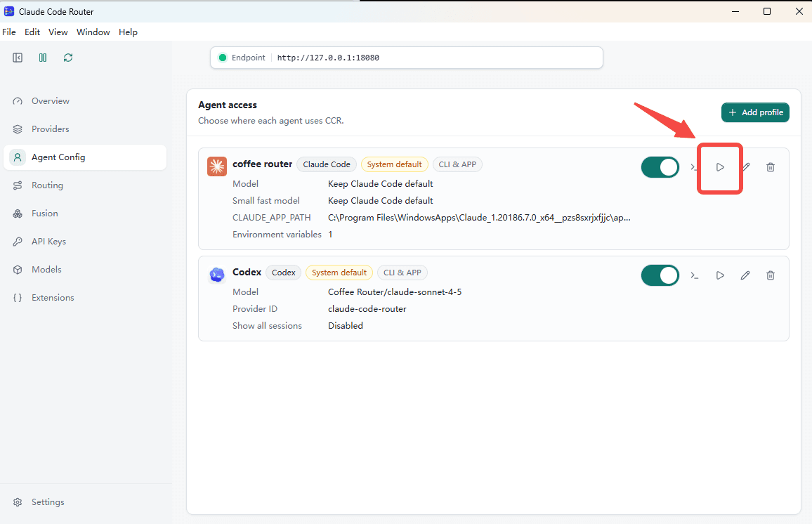Click the CLI & APP tag on coffee router
Viewport: 812px width, 524px height.
click(x=457, y=164)
